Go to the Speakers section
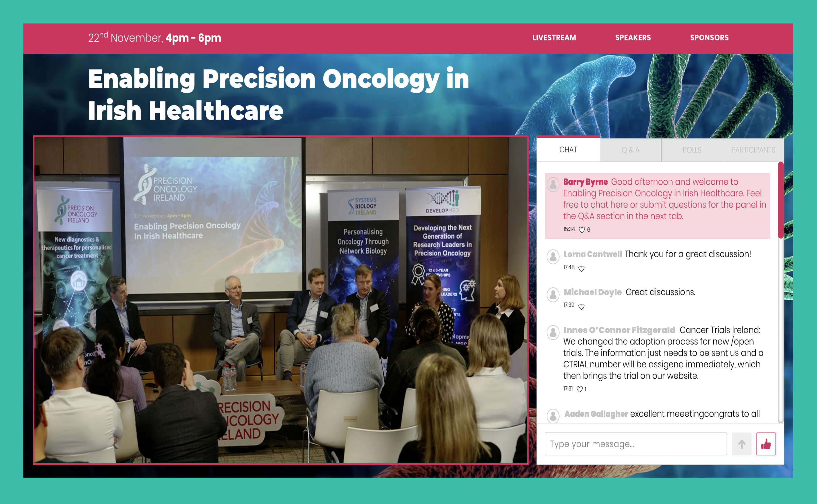This screenshot has height=504, width=817. 633,38
